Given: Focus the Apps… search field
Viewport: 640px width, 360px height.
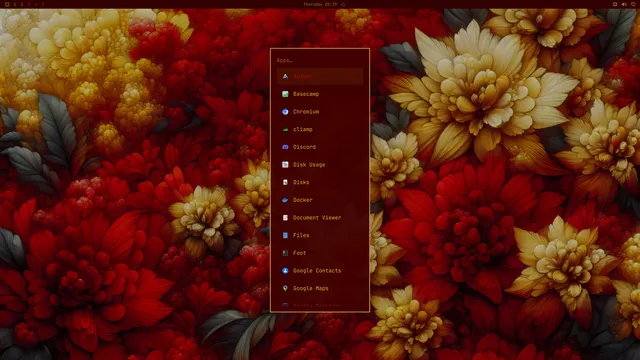Looking at the screenshot, I should point(320,60).
